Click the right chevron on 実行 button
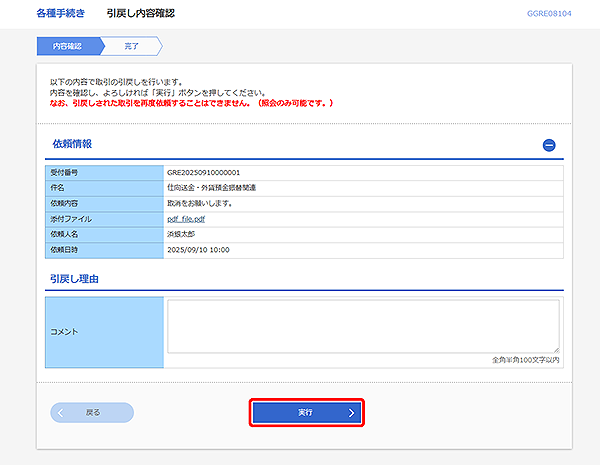This screenshot has width=600, height=465. 351,413
